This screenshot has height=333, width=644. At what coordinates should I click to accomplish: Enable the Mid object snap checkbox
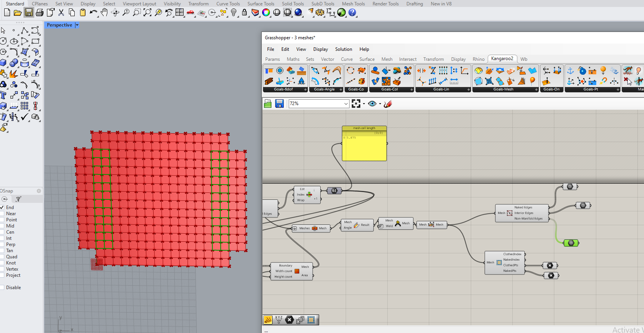[2, 226]
